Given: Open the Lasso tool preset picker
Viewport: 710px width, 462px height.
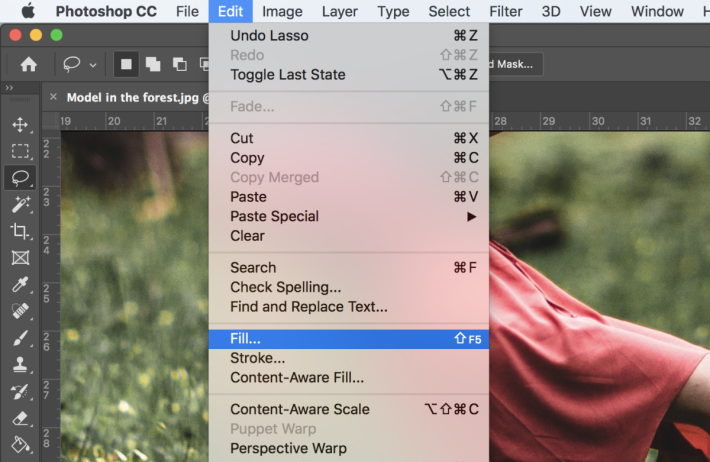Looking at the screenshot, I should point(93,65).
